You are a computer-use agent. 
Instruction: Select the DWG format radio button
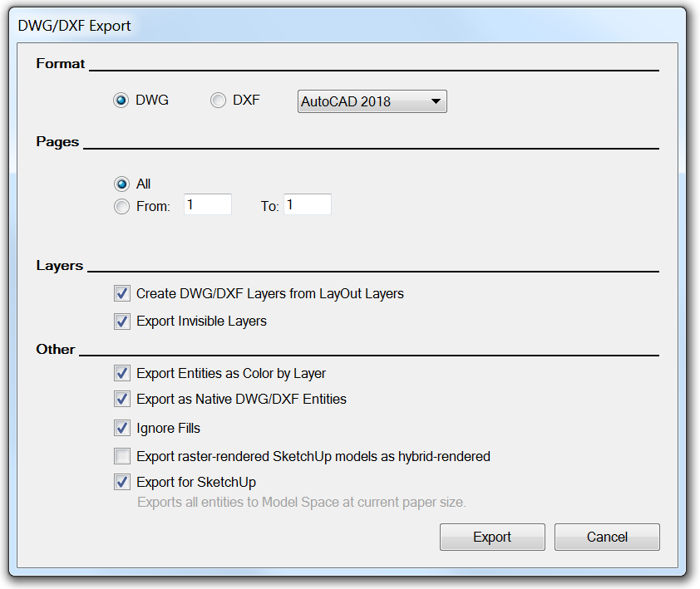tap(122, 101)
